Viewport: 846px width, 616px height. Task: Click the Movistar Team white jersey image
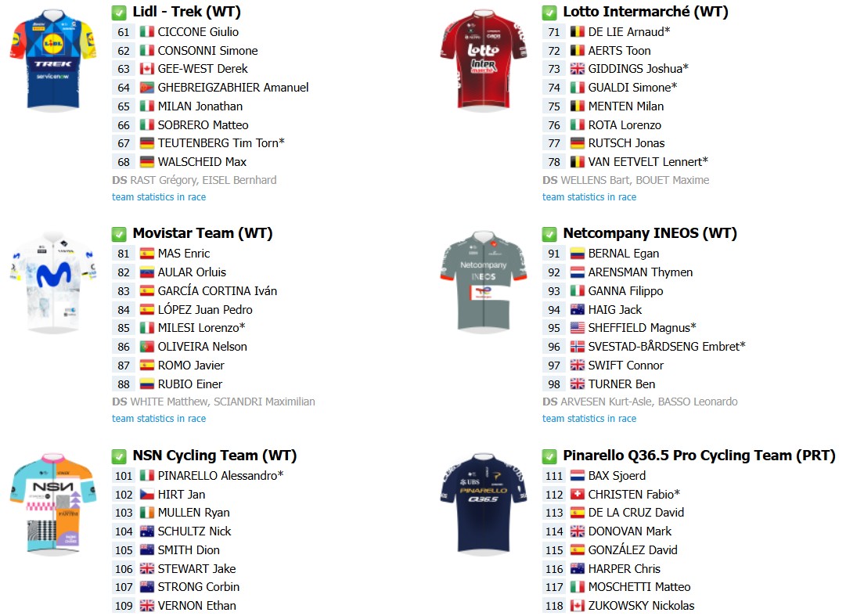[x=53, y=282]
